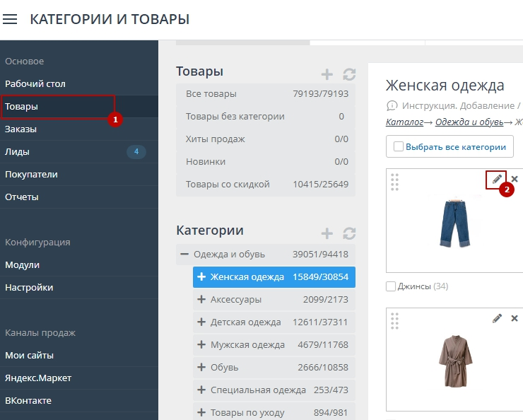This screenshot has height=420, width=523.
Task: Refresh the Товары panel counts
Action: 349,74
